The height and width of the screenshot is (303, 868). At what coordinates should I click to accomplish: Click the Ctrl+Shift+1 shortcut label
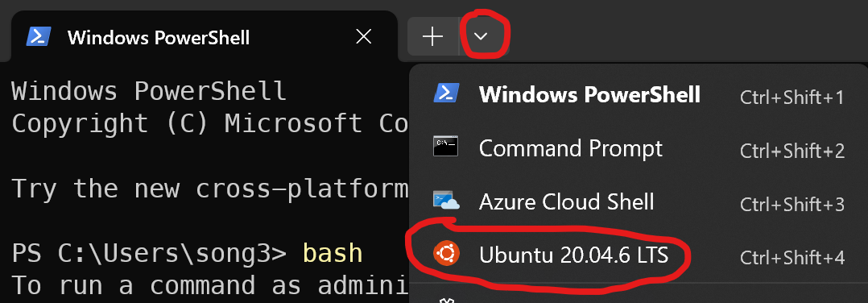click(792, 98)
